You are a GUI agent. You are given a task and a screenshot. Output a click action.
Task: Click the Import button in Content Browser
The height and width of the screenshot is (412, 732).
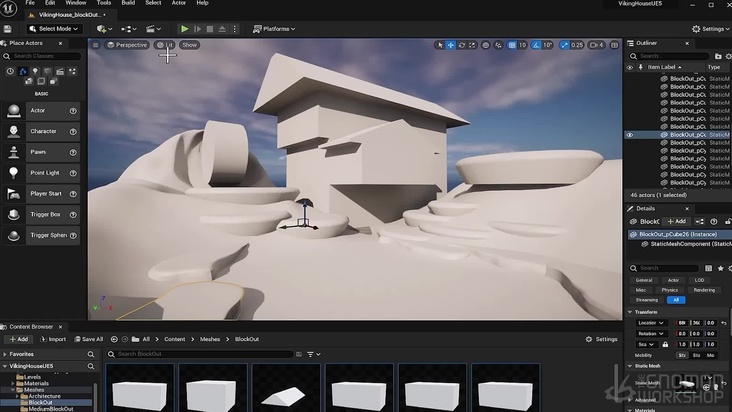tap(53, 339)
